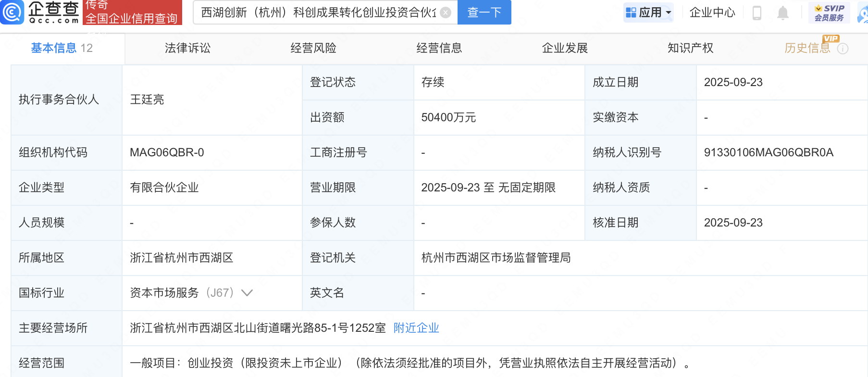Select business term 2025-09-23 至 无固定期限
This screenshot has width=868, height=377.
point(488,188)
